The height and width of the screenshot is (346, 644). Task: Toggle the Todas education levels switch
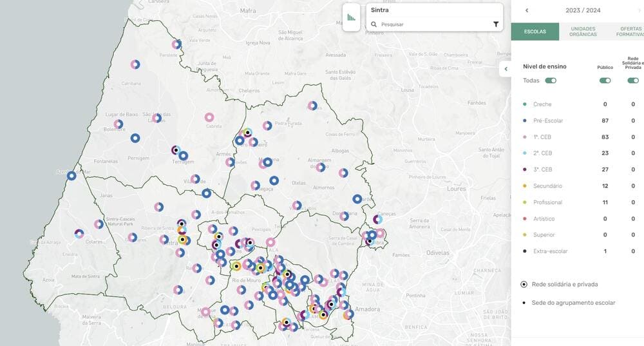551,81
